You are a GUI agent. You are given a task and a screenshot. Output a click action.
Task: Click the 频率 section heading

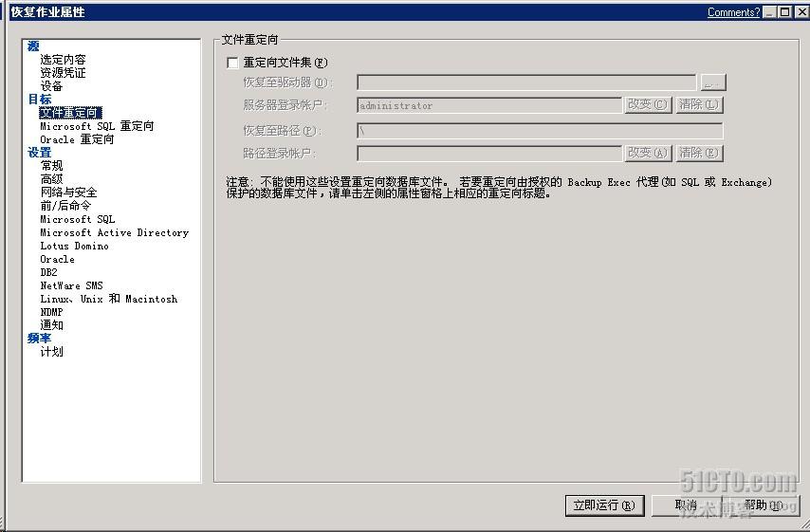coord(39,339)
